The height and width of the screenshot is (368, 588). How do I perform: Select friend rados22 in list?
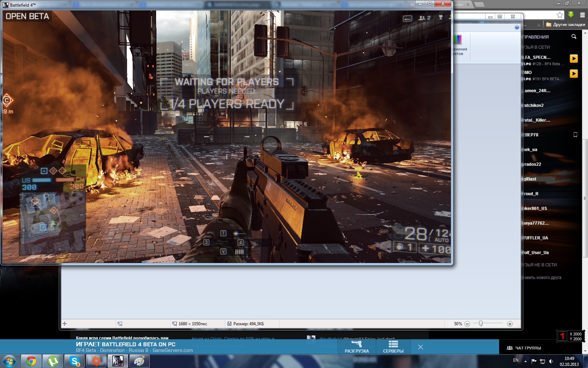tap(532, 164)
